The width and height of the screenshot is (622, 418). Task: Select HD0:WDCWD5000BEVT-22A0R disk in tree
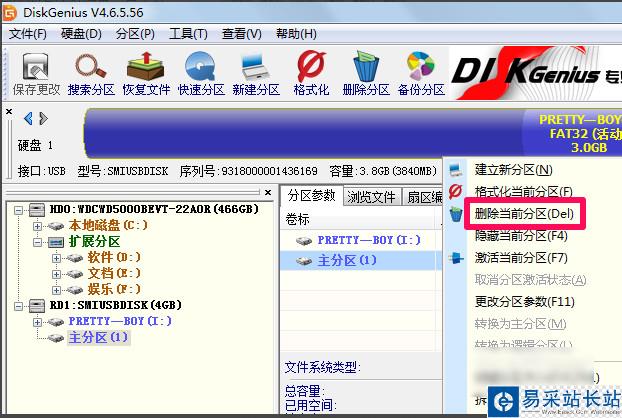[154, 209]
